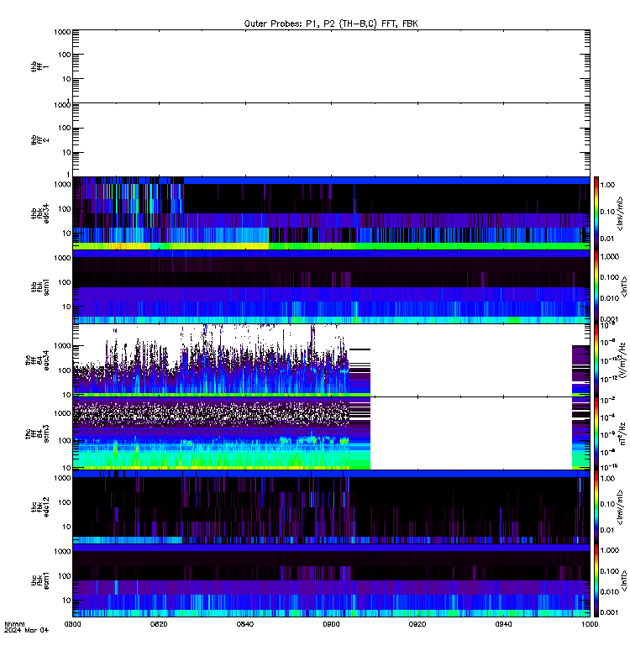Click the plot title 'Outer Probes: P1, P2 (TH-B,C) FFT, FBK'
The height and width of the screenshot is (672, 630).
coord(331,24)
